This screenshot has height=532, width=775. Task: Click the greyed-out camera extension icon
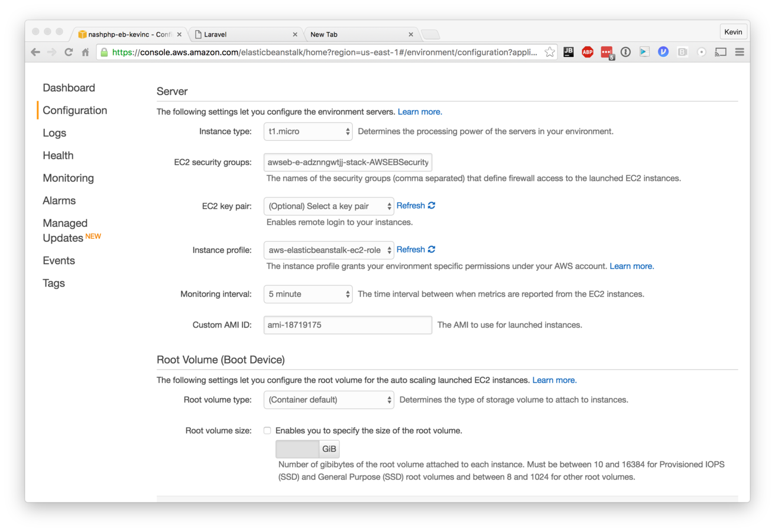pos(682,52)
